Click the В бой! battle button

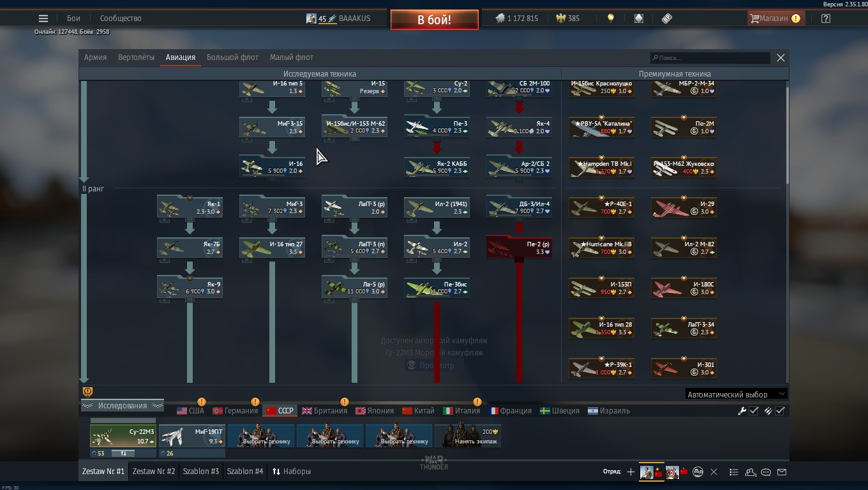[434, 20]
